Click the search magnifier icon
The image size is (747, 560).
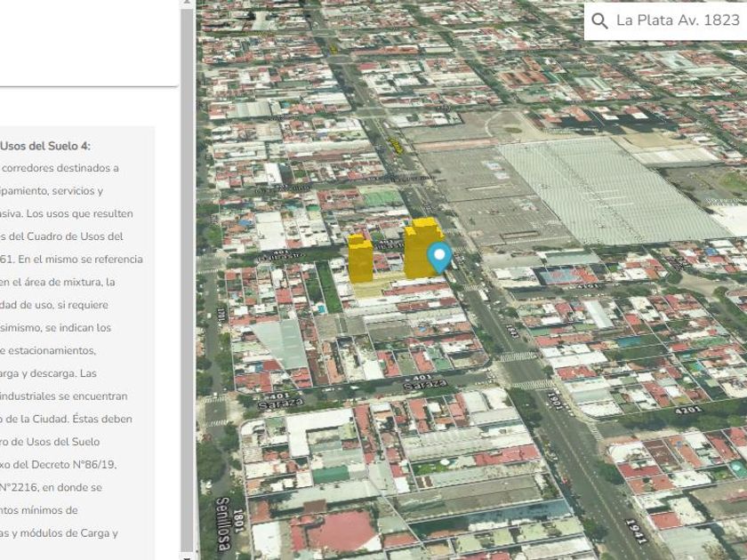[x=599, y=20]
